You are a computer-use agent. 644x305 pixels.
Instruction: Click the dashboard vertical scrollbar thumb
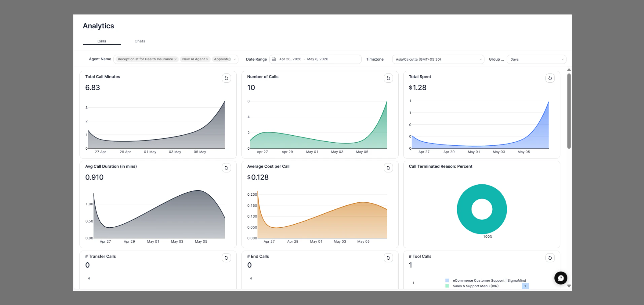tap(569, 111)
